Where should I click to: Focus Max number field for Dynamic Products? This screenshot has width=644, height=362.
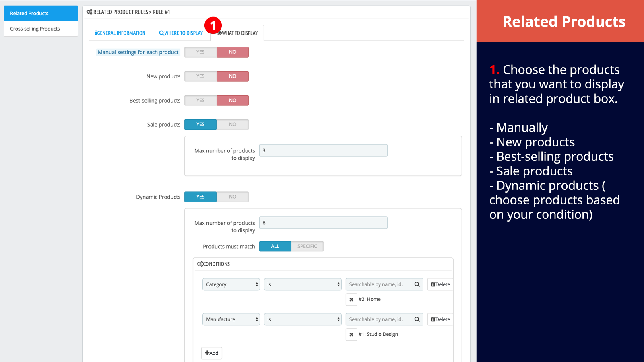pos(323,223)
